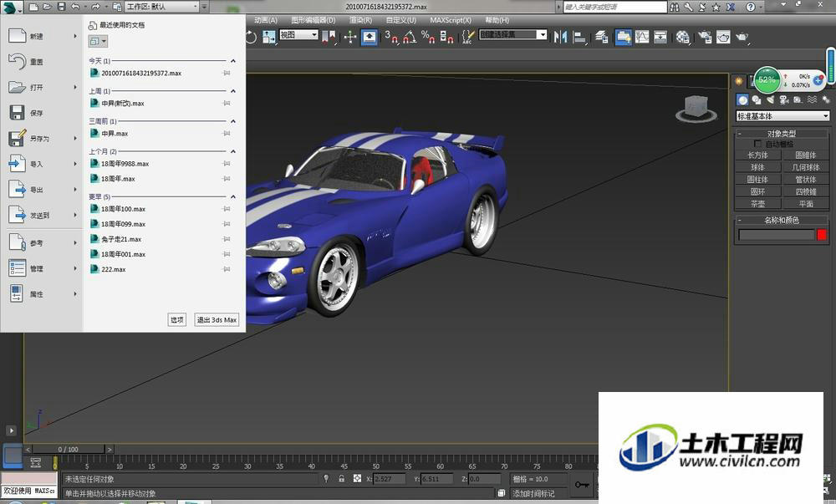The width and height of the screenshot is (836, 504).
Task: Click the Open File folder icon in quick access toolbar
Action: pos(48,7)
